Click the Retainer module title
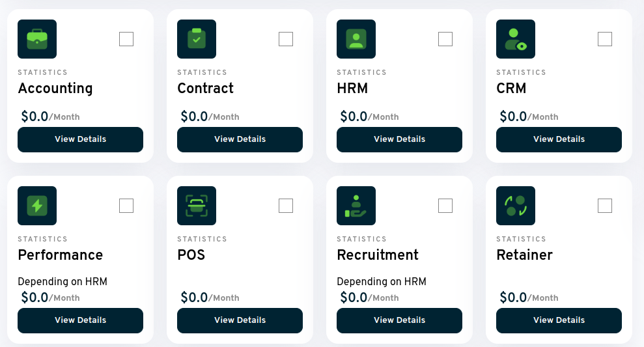 tap(524, 255)
